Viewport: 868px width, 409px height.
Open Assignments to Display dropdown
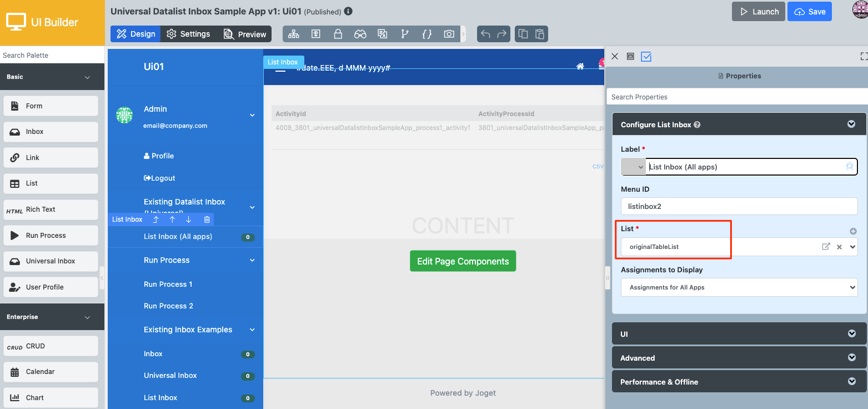click(x=739, y=287)
